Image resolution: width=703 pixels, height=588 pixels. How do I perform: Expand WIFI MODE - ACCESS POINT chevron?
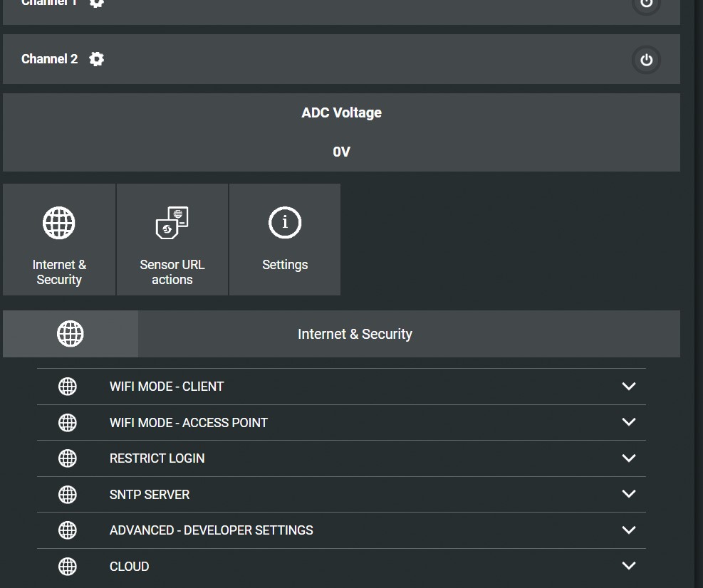coord(629,421)
